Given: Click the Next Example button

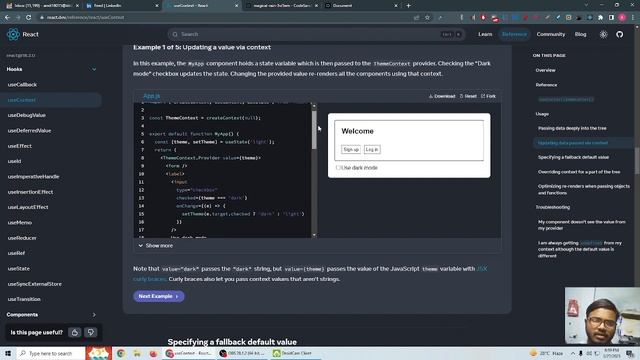Looking at the screenshot, I should click(x=158, y=296).
